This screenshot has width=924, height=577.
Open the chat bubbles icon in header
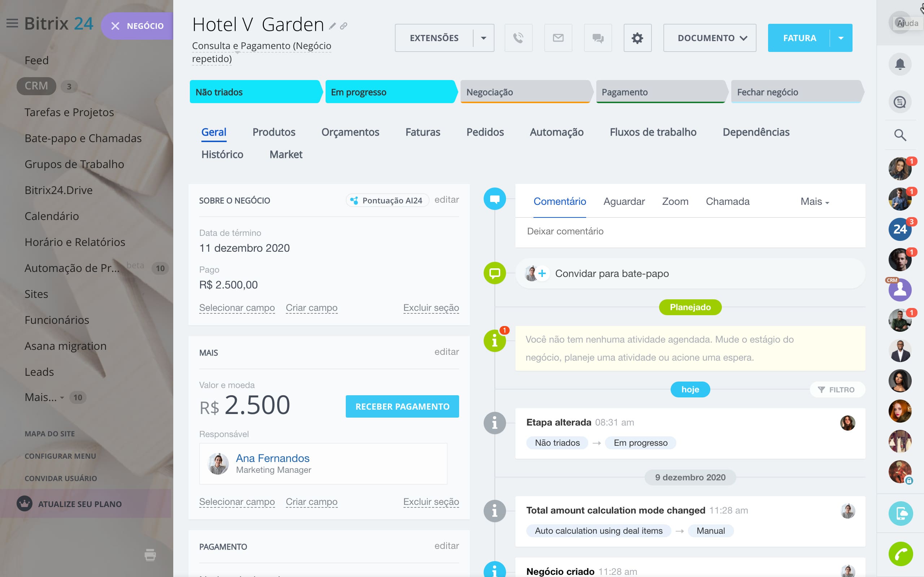598,38
